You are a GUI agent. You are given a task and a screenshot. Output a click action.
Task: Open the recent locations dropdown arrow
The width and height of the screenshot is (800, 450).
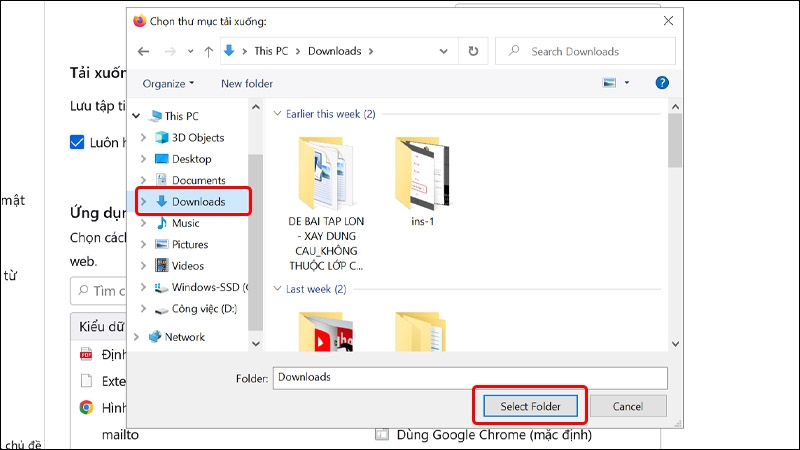(190, 52)
